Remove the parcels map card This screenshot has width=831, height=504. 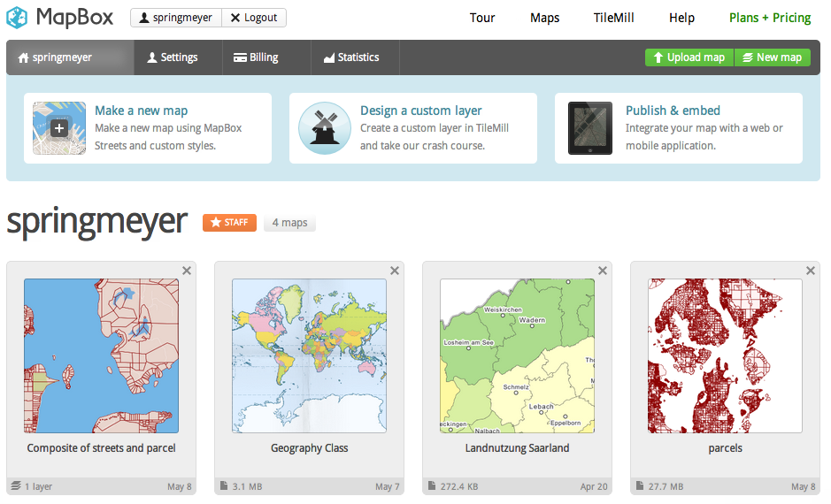tap(811, 271)
